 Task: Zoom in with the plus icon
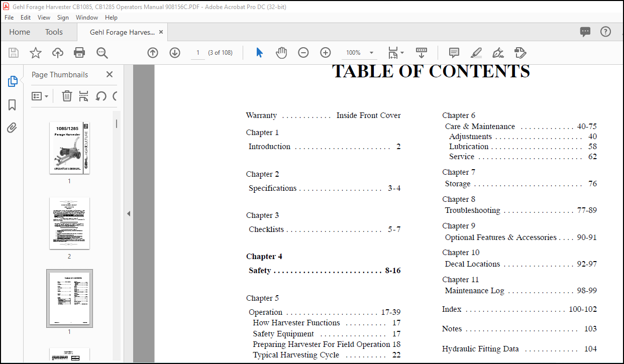click(x=326, y=53)
